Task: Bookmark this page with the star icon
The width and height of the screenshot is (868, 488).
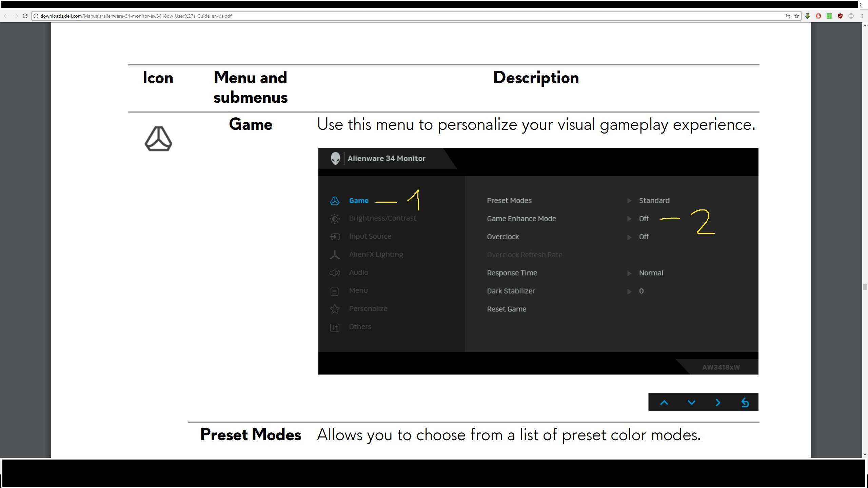Action: pos(797,16)
